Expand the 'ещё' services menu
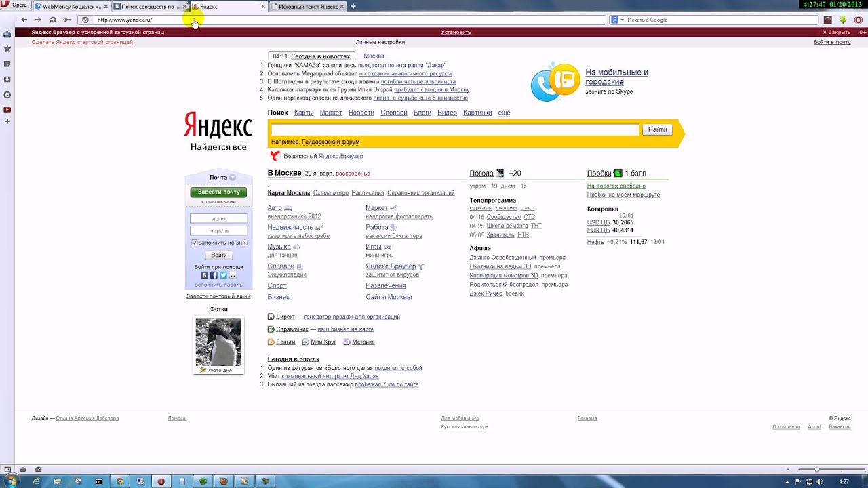868x488 pixels. tap(504, 113)
